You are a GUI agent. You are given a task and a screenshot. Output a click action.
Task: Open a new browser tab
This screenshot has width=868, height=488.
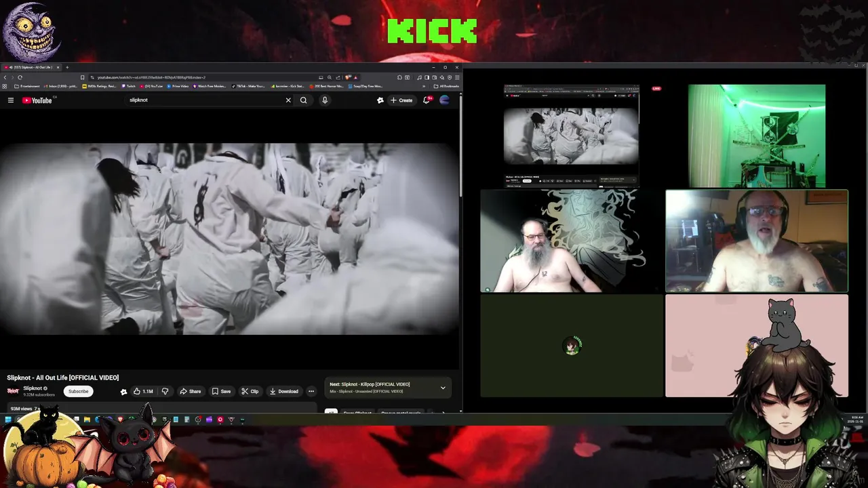coord(67,67)
